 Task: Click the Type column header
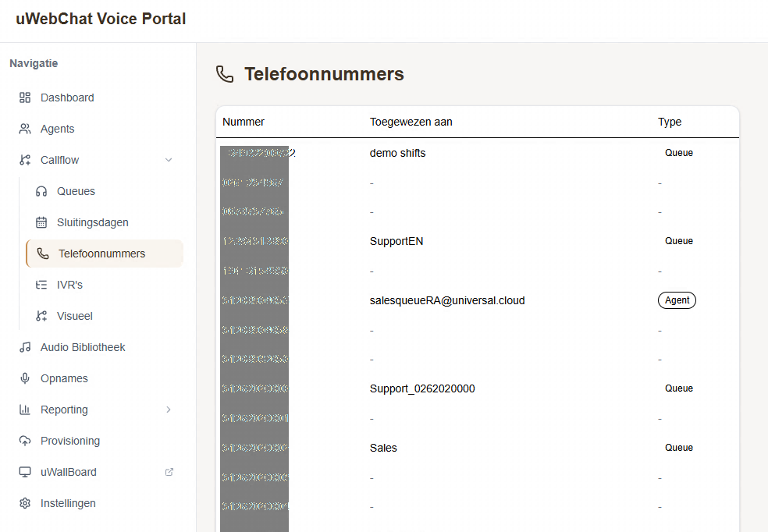[x=670, y=122]
